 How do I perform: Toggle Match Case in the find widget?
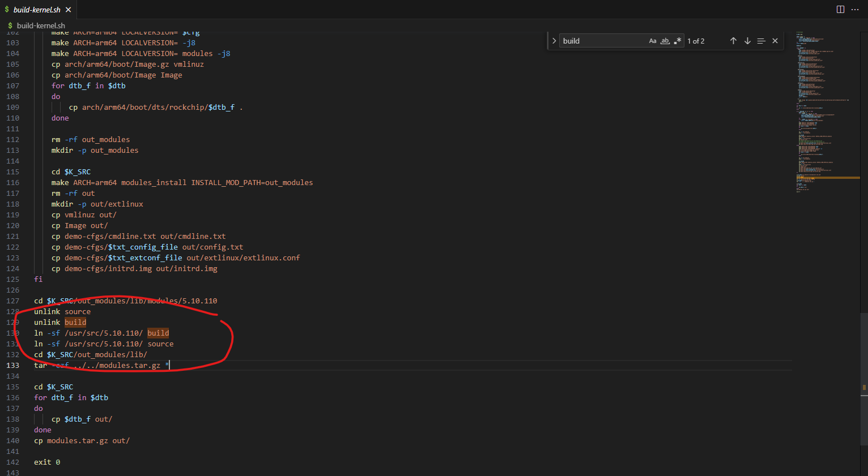coord(653,41)
